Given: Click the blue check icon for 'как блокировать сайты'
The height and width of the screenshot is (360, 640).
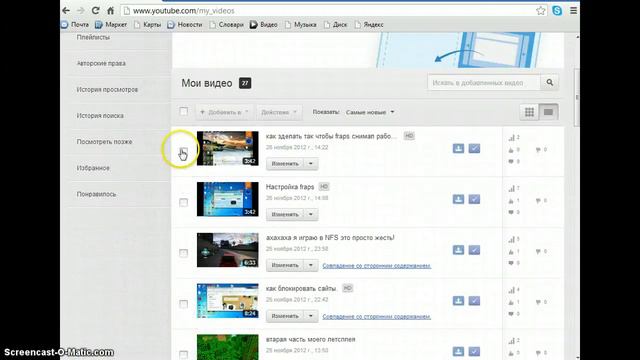Looking at the screenshot, I should pos(474,301).
